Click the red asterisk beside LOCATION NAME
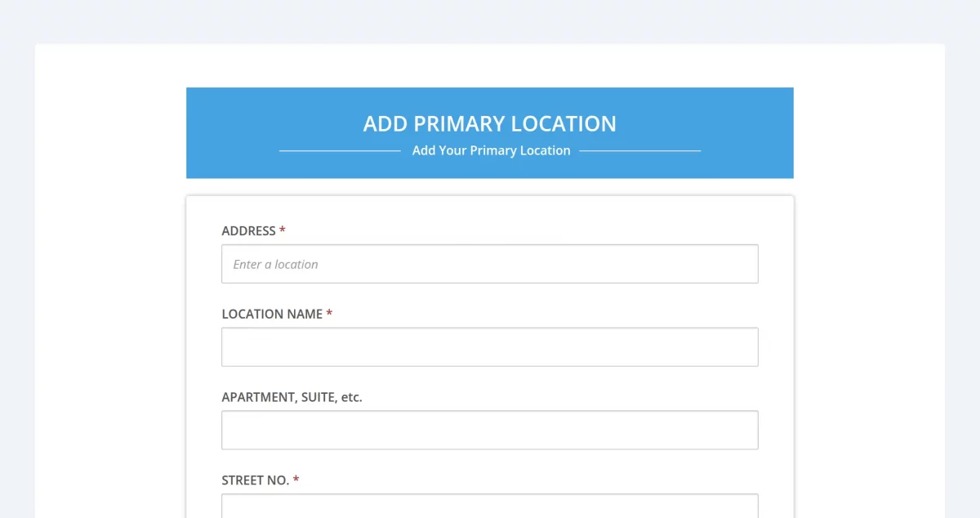The width and height of the screenshot is (980, 518). click(329, 314)
